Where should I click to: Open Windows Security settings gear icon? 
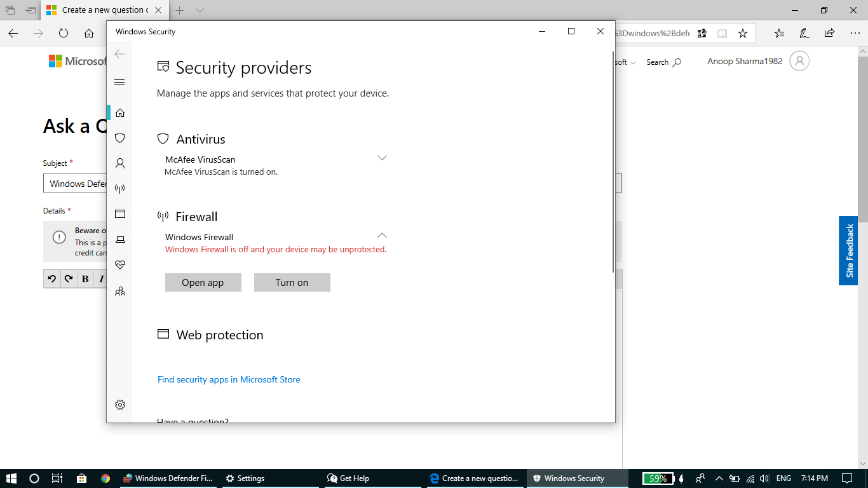[x=119, y=405]
